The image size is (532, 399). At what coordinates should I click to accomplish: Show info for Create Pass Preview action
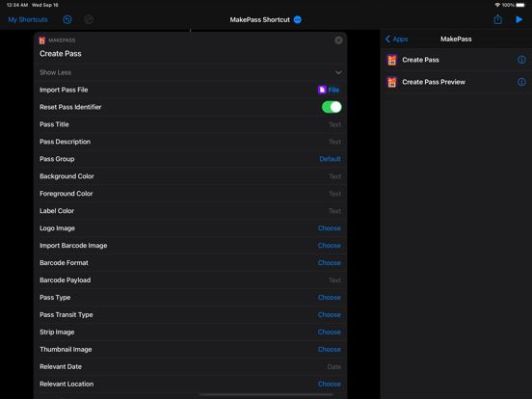[521, 82]
